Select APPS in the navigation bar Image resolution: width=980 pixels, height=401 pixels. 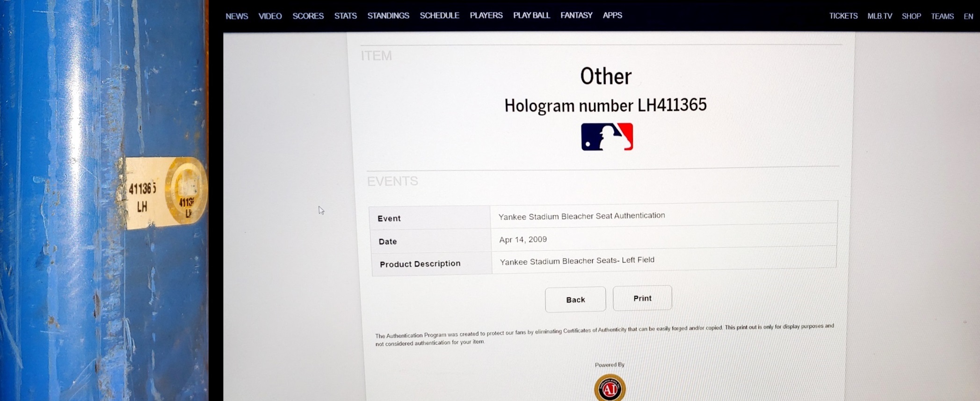[612, 15]
